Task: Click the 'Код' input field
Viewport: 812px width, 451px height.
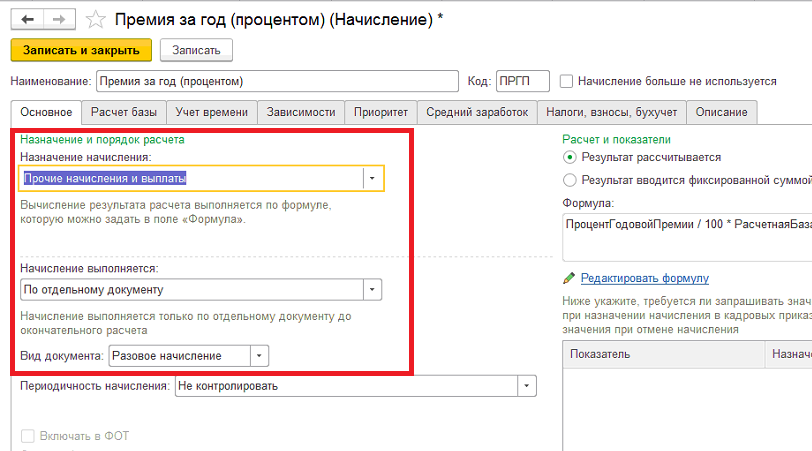Action: [x=523, y=81]
